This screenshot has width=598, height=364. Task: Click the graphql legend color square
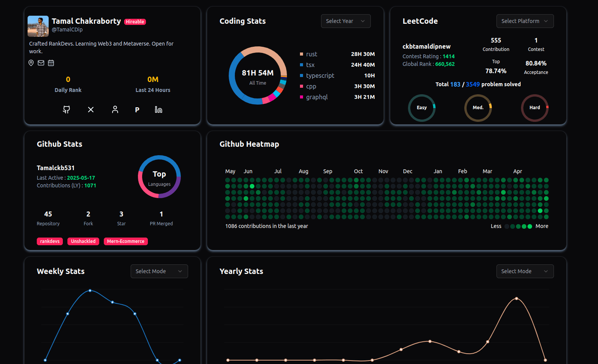301,97
